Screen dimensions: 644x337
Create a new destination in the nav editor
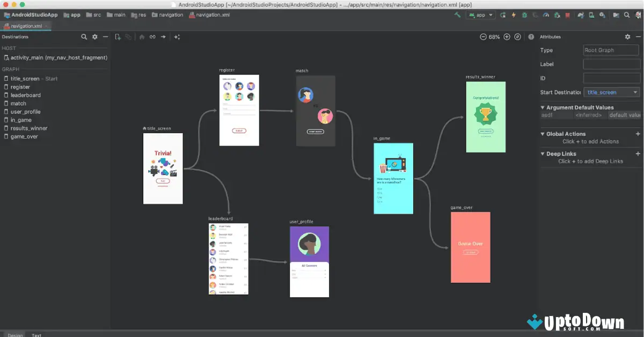point(116,36)
